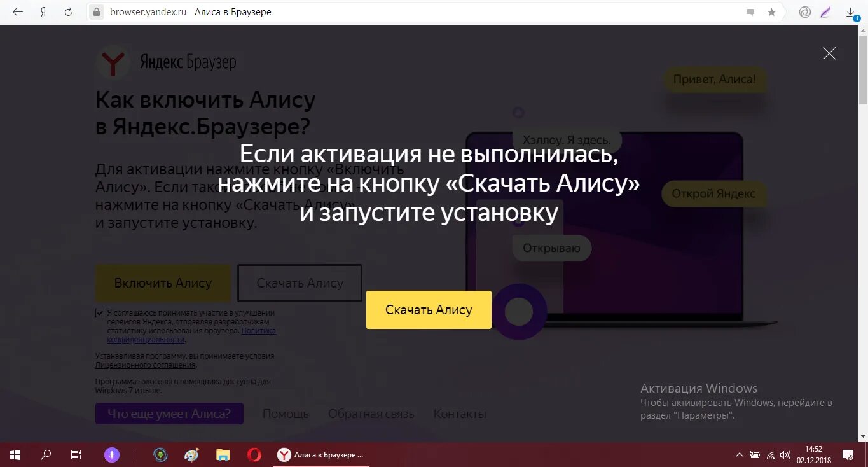Bookmark the page with the star icon
868x467 pixels.
point(771,12)
